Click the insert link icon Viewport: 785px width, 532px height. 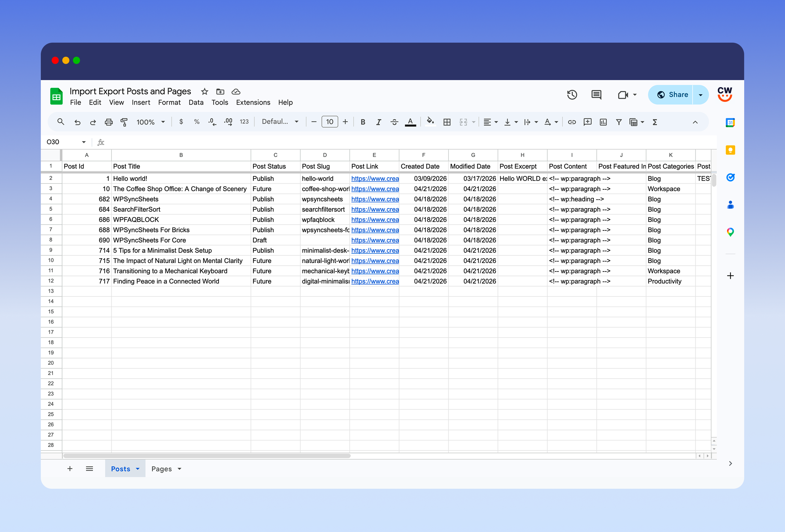(571, 122)
